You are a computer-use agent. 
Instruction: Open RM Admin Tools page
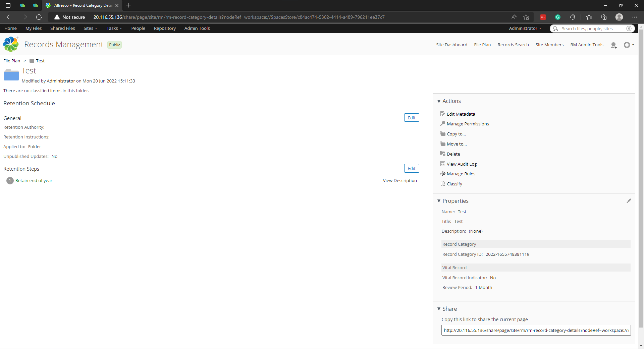(x=587, y=45)
